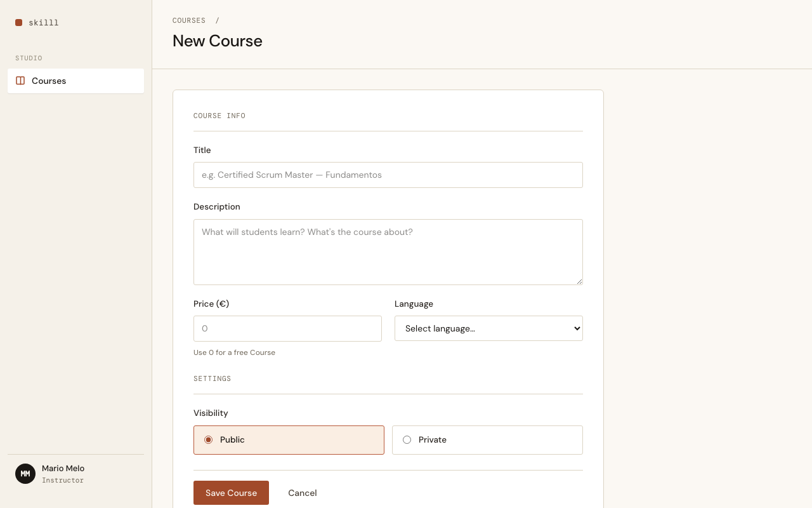Click the 'Use 0 for a free Course' hint
This screenshot has width=812, height=508.
coord(234,352)
